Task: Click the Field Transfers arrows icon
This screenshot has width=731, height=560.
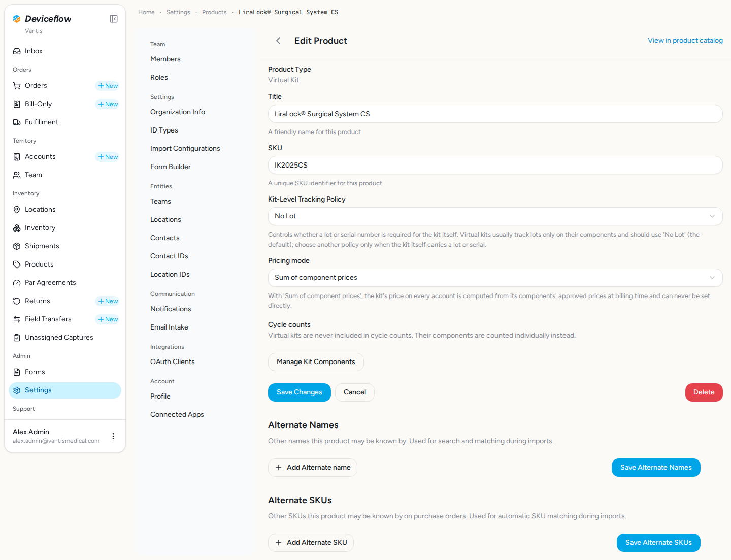Action: pos(17,319)
